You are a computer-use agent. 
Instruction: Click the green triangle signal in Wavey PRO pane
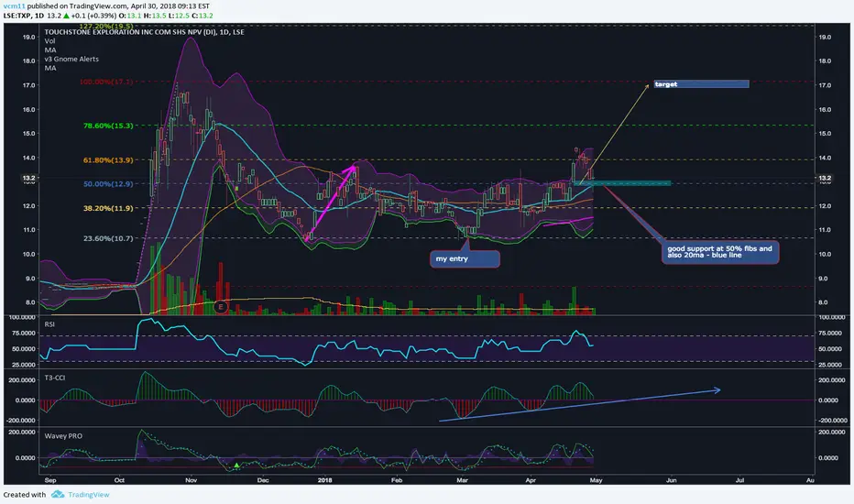coord(236,466)
